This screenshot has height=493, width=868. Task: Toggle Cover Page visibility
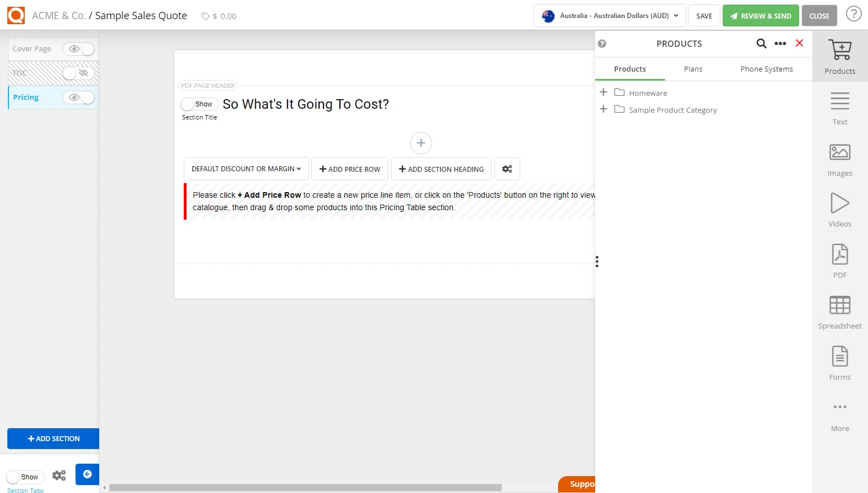[x=79, y=49]
